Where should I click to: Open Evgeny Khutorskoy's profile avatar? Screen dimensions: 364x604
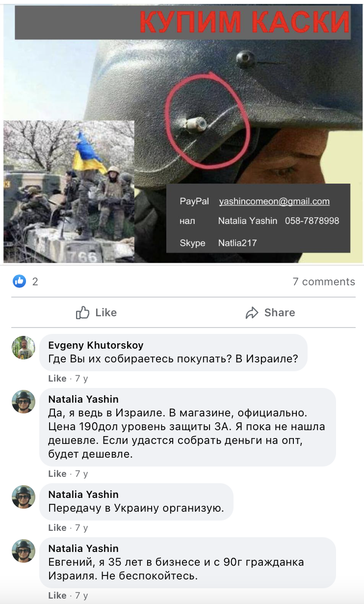click(x=24, y=348)
